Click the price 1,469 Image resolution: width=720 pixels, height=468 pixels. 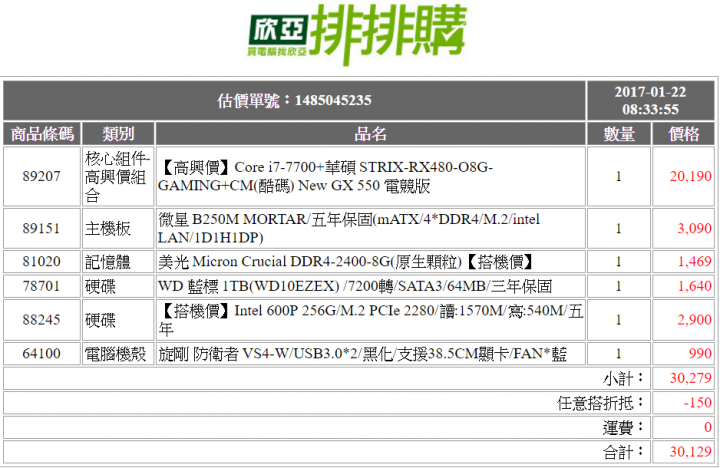point(695,261)
